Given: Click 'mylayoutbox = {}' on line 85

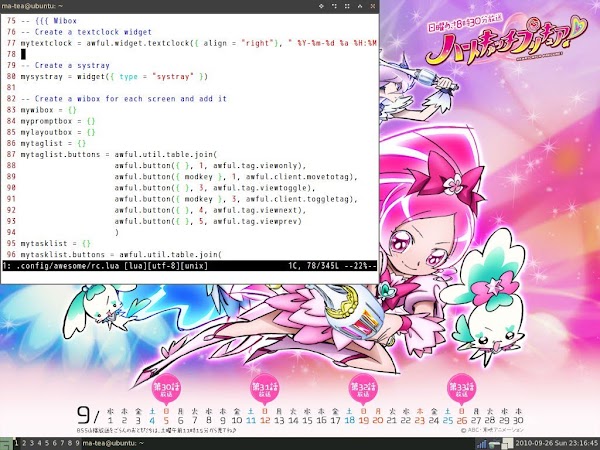Looking at the screenshot, I should (x=58, y=132).
